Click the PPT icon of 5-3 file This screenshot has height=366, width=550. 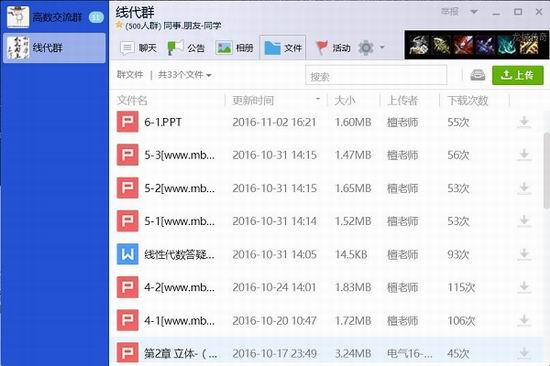click(127, 155)
